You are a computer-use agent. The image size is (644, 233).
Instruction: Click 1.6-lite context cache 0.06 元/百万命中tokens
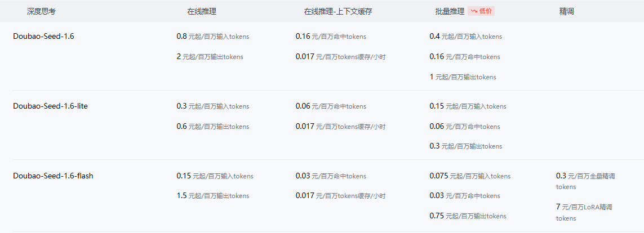(331, 106)
